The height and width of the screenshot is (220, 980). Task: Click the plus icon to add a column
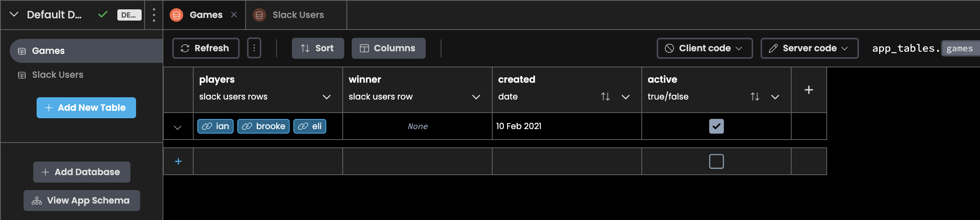808,90
